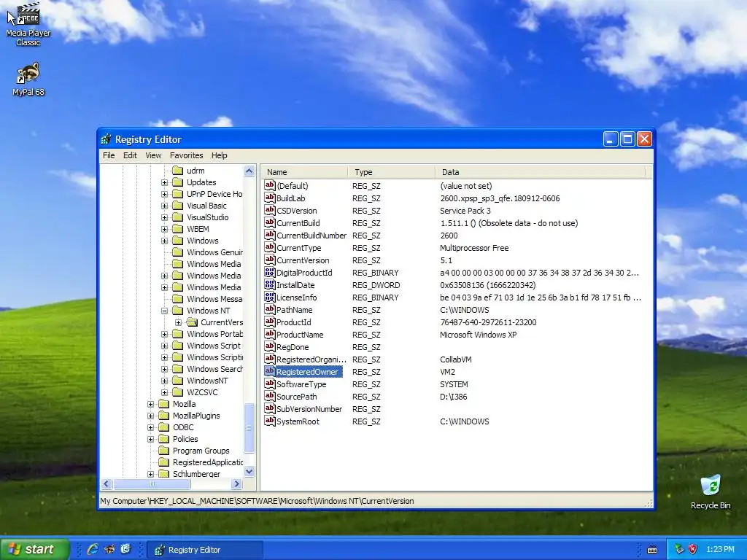Click the SourcePath string icon
Viewport: 747px width, 560px height.
click(x=270, y=396)
